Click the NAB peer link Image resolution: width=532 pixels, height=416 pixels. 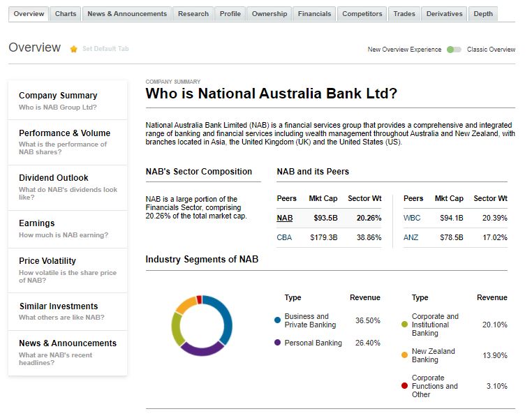[284, 218]
